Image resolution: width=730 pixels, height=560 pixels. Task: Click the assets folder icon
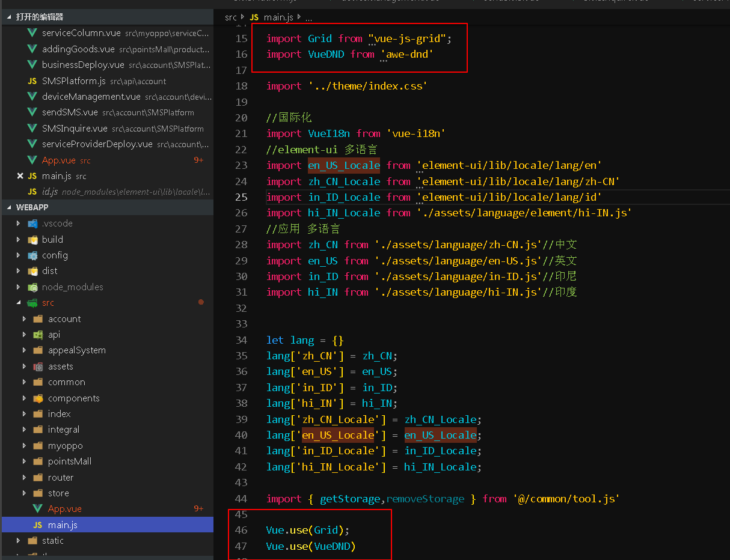(38, 367)
